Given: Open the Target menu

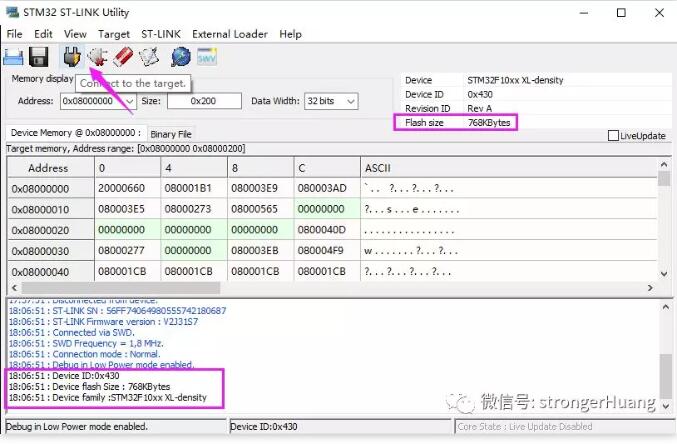Looking at the screenshot, I should [x=113, y=34].
